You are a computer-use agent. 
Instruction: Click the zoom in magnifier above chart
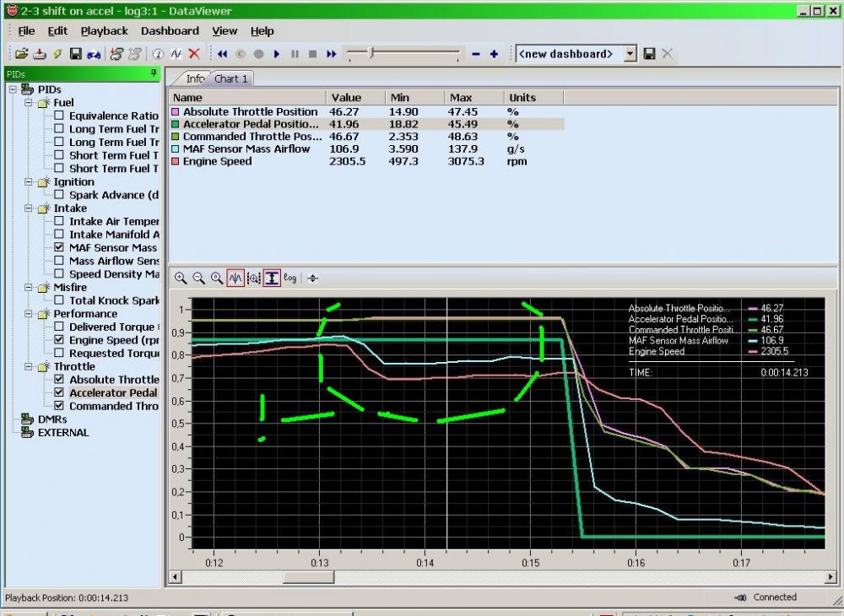point(181,278)
